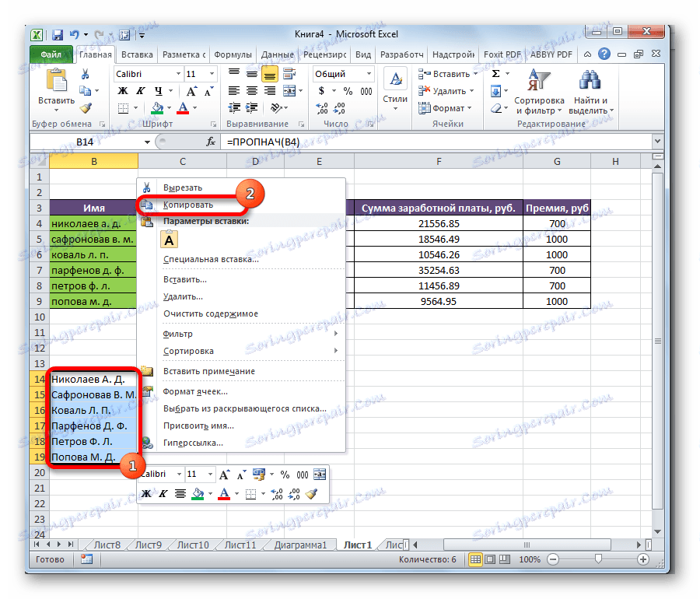
Task: Toggle bottom vertical alignment in ribbon
Action: point(270,74)
